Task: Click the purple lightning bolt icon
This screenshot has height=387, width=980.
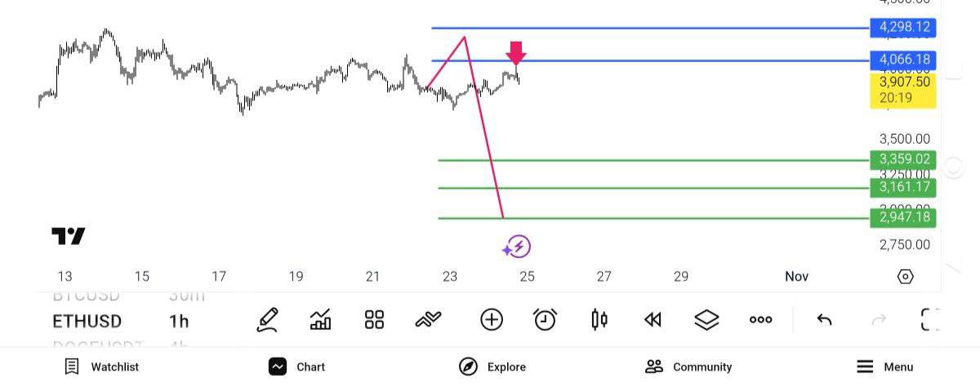Action: (517, 247)
